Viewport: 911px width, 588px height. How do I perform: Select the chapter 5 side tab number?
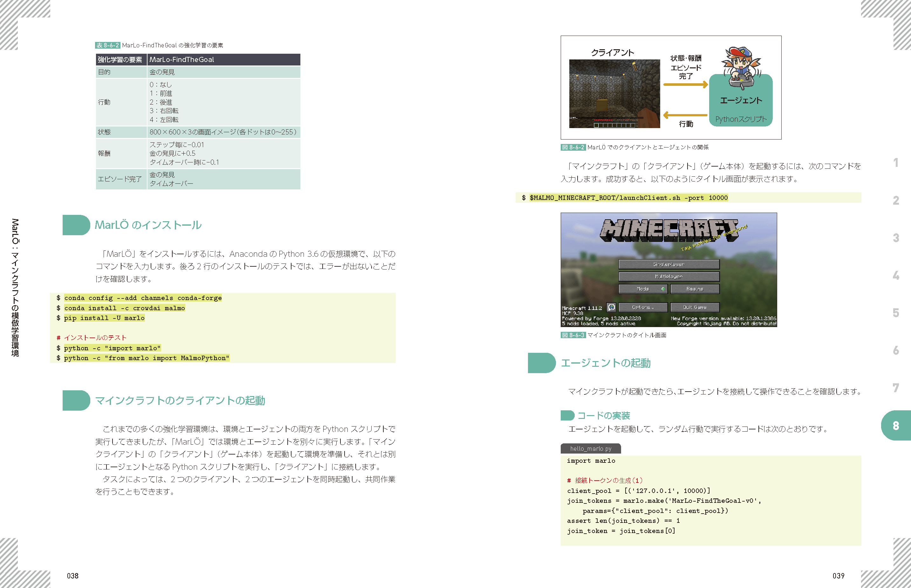(896, 313)
